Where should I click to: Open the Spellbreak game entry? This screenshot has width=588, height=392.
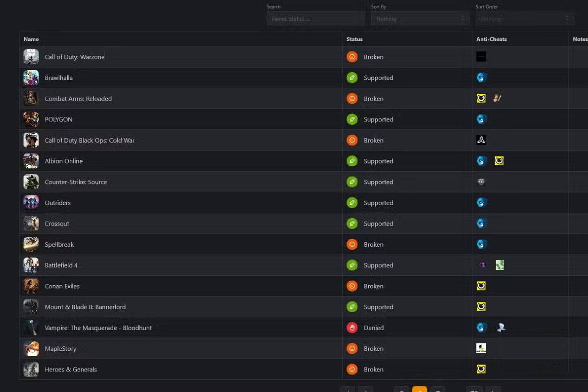coord(59,245)
